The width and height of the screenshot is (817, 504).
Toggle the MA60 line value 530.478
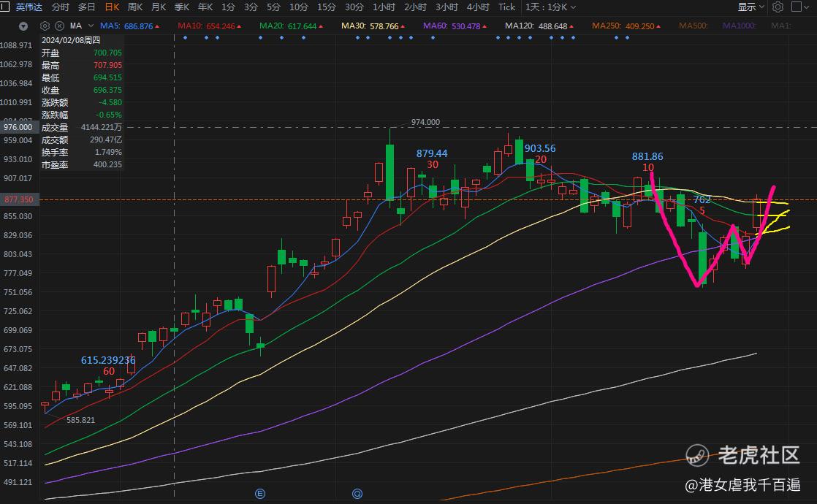point(455,26)
